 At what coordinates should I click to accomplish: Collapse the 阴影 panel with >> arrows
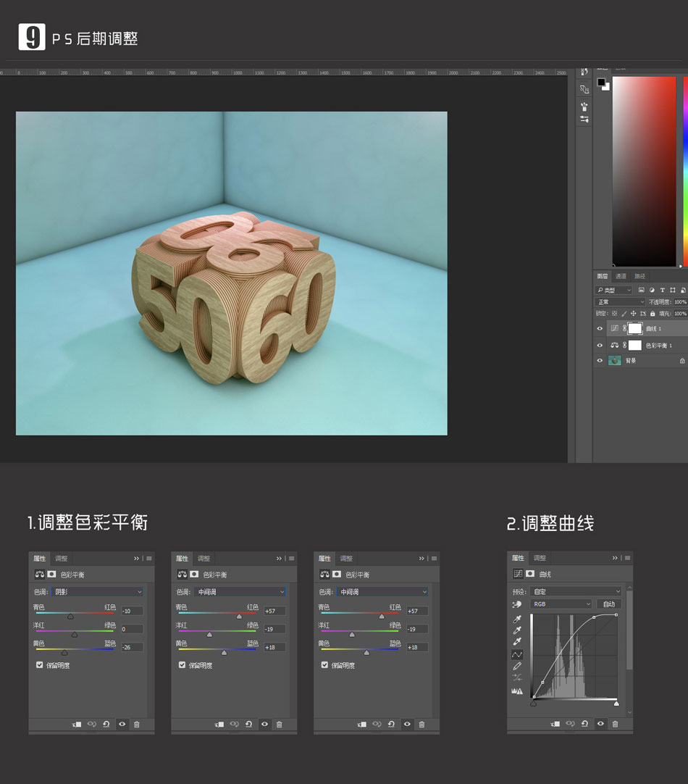point(136,559)
